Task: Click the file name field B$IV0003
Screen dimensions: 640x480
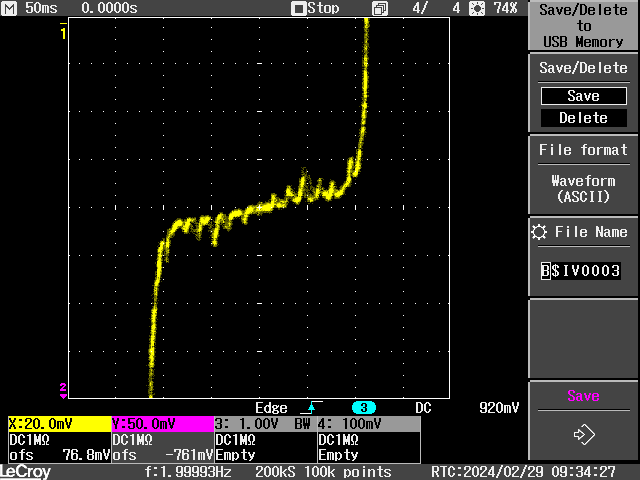Action: tap(581, 271)
